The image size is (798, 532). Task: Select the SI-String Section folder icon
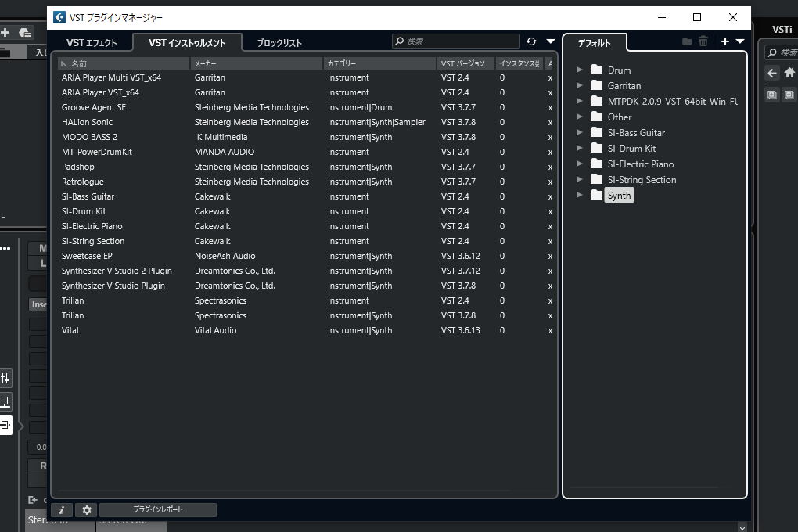click(x=596, y=179)
